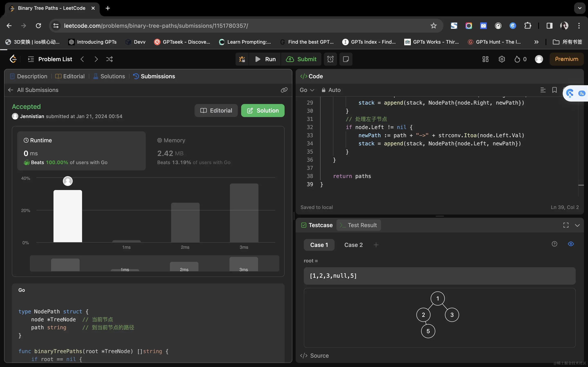588x367 pixels.
Task: Open the timer alarm clock icon
Action: point(330,59)
